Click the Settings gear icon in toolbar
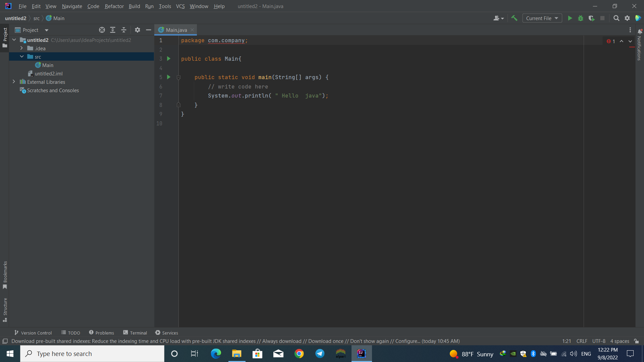This screenshot has width=644, height=362. tap(627, 18)
